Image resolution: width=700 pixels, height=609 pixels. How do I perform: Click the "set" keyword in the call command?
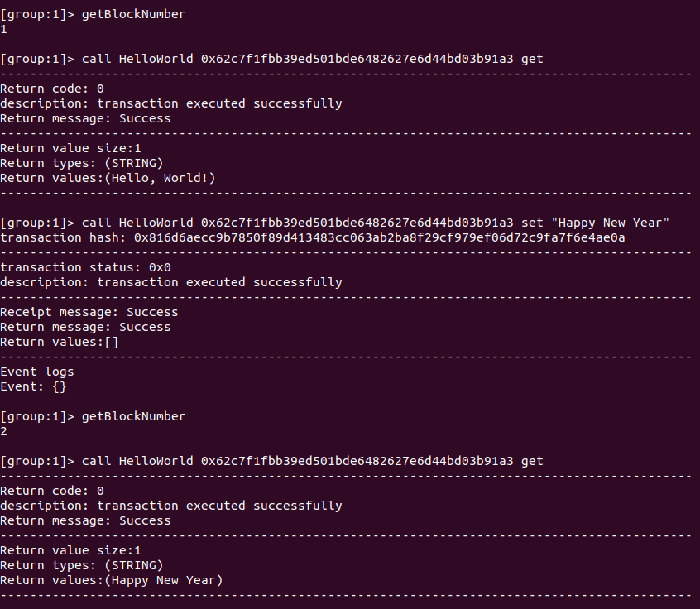532,223
